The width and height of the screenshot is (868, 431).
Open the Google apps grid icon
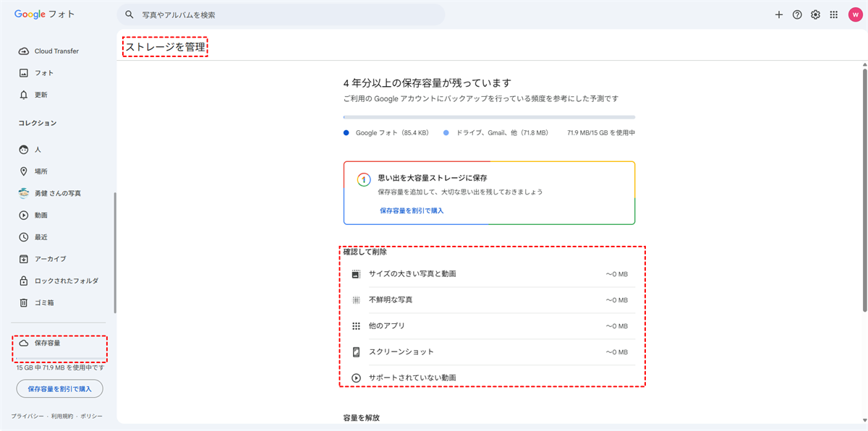click(x=833, y=14)
